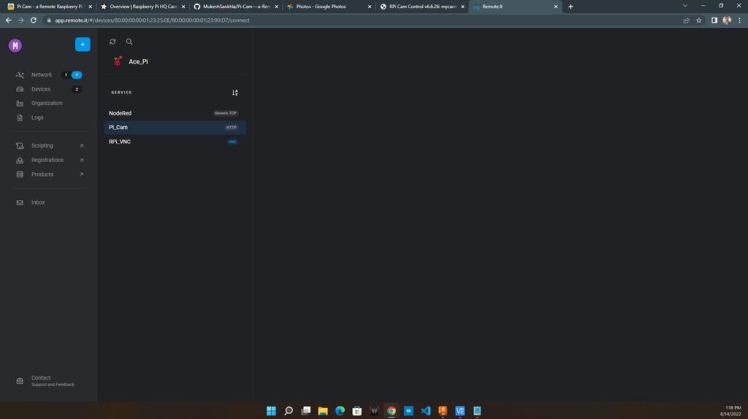Select the RPi_VNC service
Image resolution: width=748 pixels, height=419 pixels.
point(120,142)
